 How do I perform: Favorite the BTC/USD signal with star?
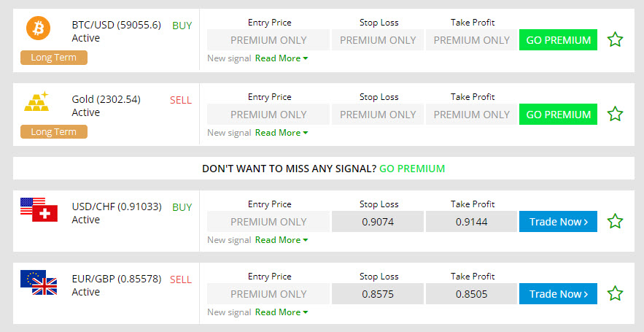click(x=615, y=39)
